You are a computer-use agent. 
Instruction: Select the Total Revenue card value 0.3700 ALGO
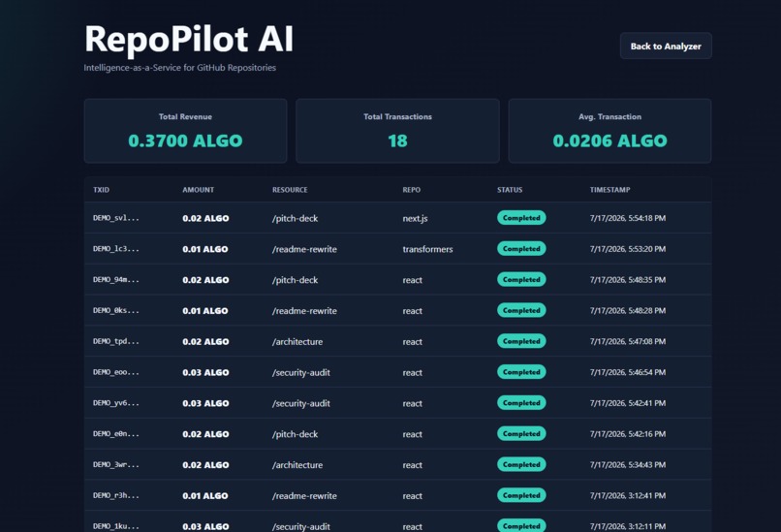185,141
